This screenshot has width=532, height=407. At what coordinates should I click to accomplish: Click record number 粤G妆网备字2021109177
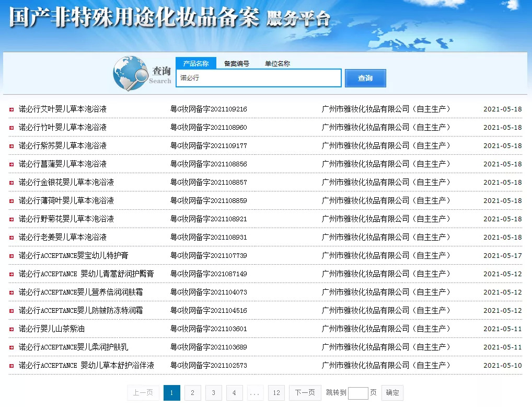coord(209,146)
